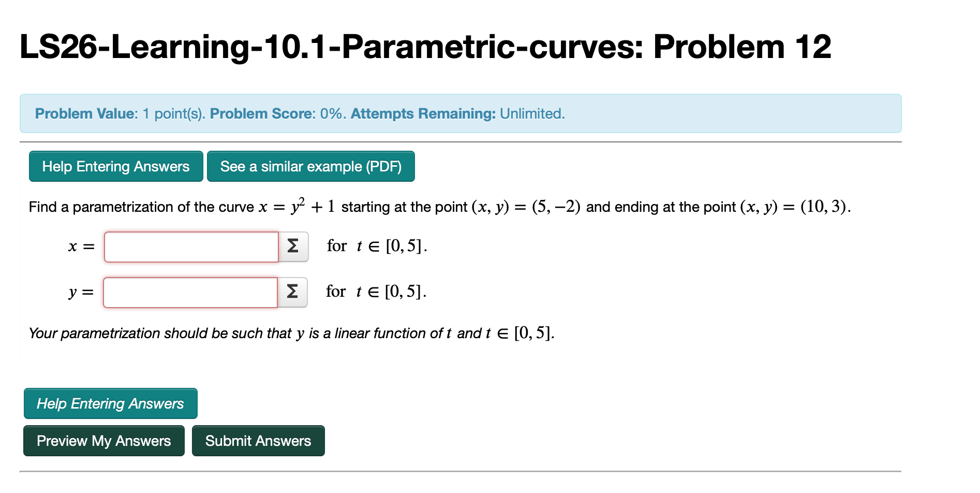
Task: Click inside the x answer input box
Action: [x=190, y=247]
